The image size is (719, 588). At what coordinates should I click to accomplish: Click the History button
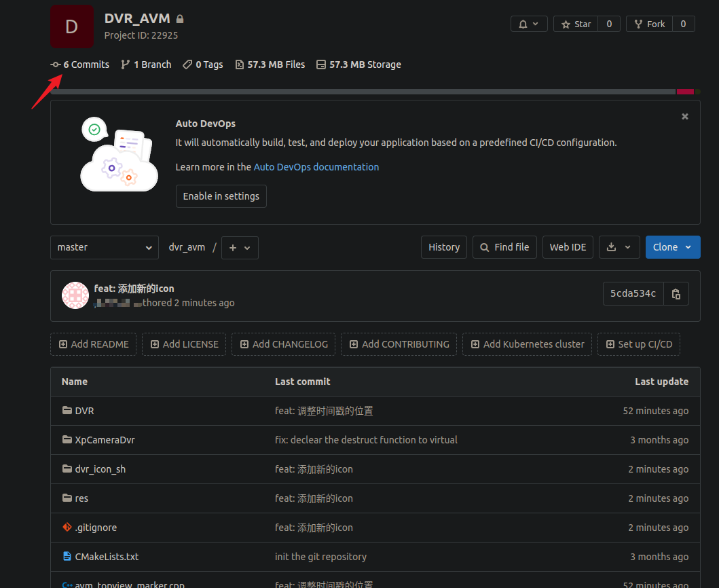tap(444, 247)
